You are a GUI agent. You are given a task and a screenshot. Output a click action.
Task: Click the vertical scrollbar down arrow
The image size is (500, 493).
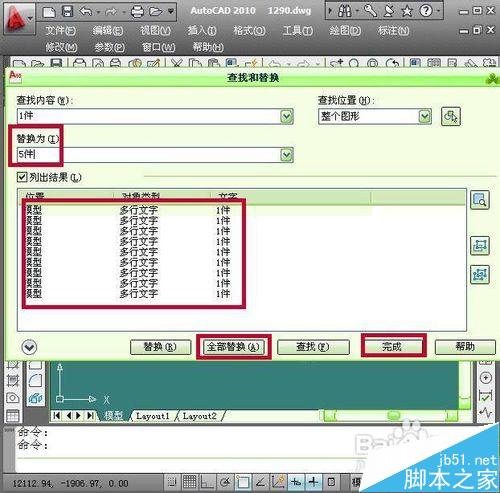point(464,403)
